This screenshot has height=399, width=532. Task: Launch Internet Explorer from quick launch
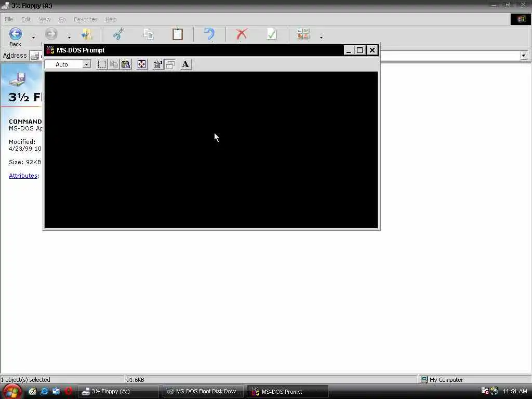click(x=45, y=391)
